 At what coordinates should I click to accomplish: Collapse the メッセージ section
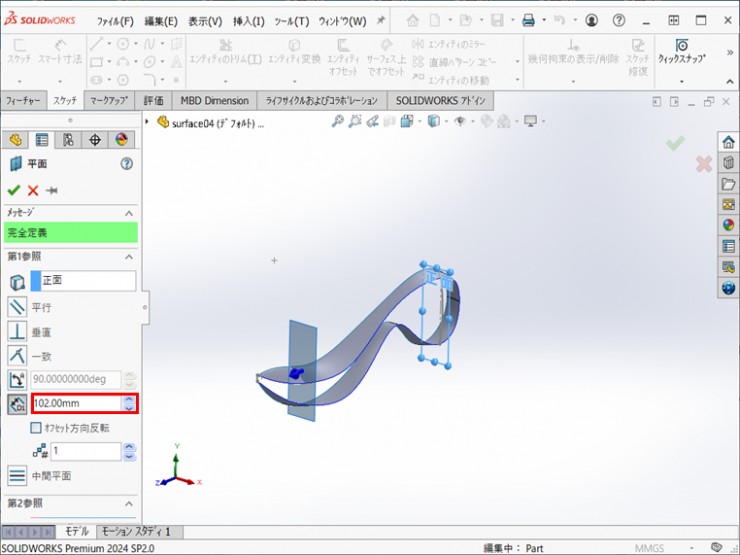129,213
